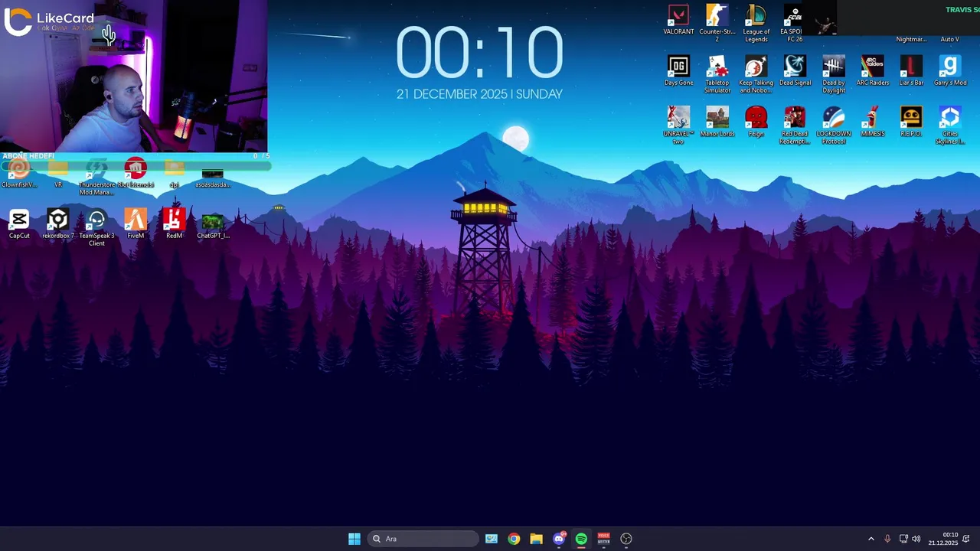Select the Thunderstore Mod Manager icon
Screen dimensions: 980x551
[x=96, y=177]
